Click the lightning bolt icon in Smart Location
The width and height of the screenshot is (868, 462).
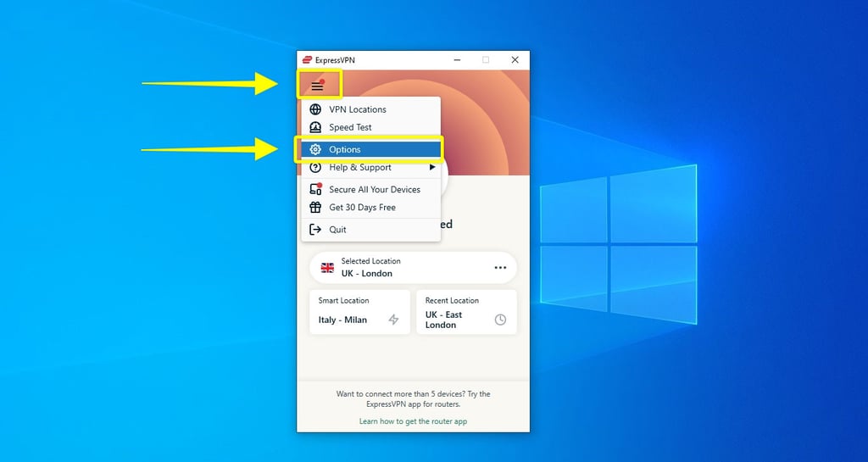point(393,320)
